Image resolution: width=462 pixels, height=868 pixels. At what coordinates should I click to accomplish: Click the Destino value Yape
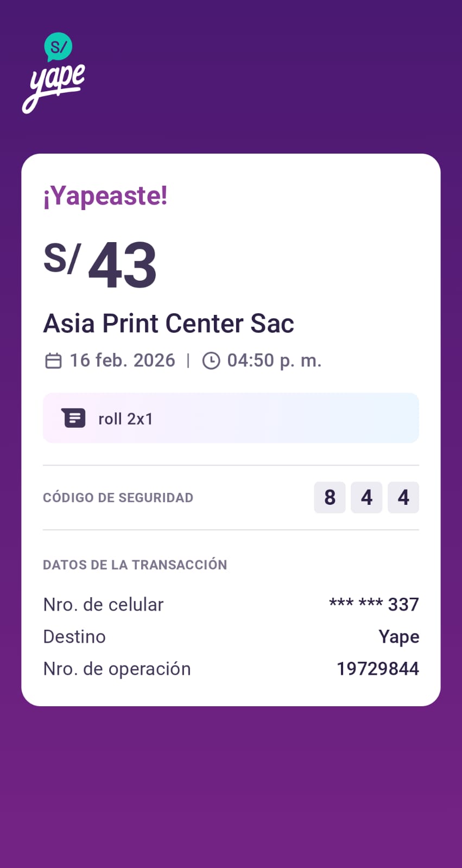(x=398, y=637)
